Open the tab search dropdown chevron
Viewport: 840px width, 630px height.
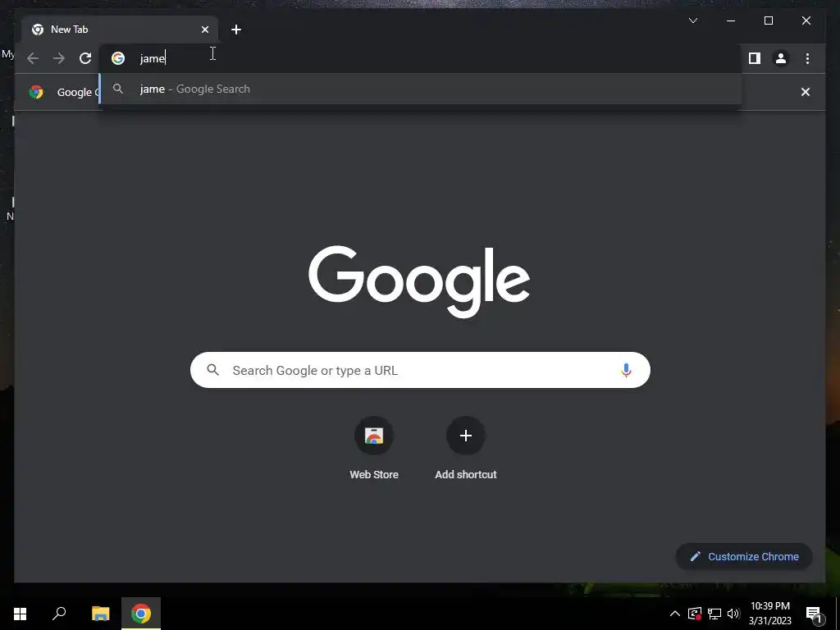(x=692, y=21)
